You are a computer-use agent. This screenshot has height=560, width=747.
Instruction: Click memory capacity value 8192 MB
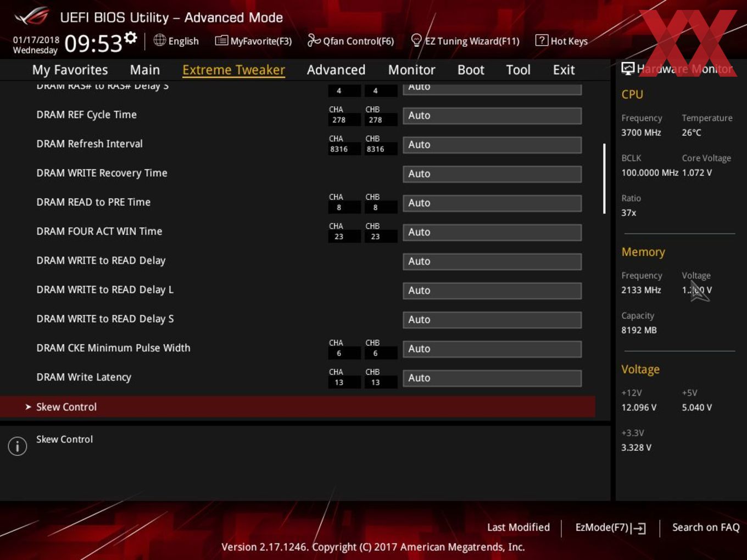click(639, 330)
